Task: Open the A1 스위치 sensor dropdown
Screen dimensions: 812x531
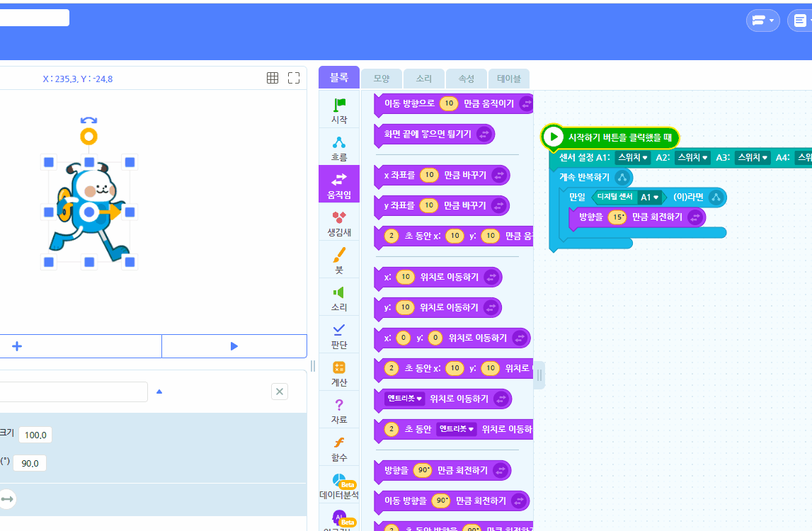Action: (632, 157)
